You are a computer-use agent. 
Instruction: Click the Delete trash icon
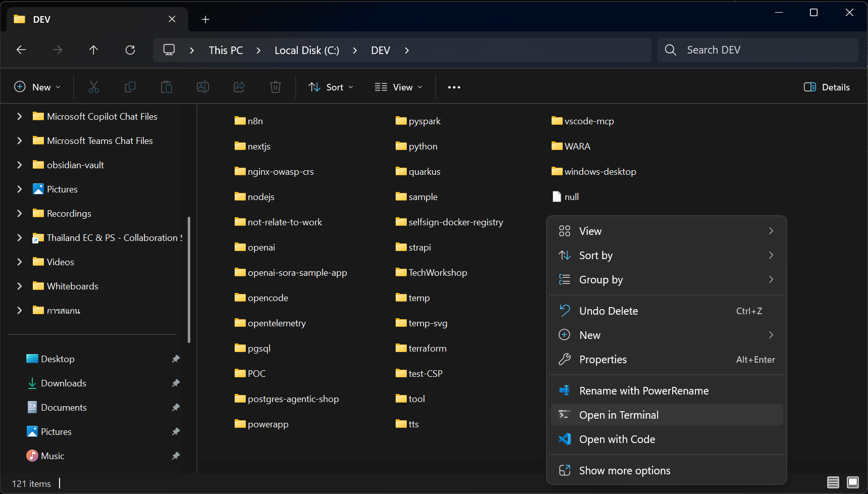tap(276, 87)
